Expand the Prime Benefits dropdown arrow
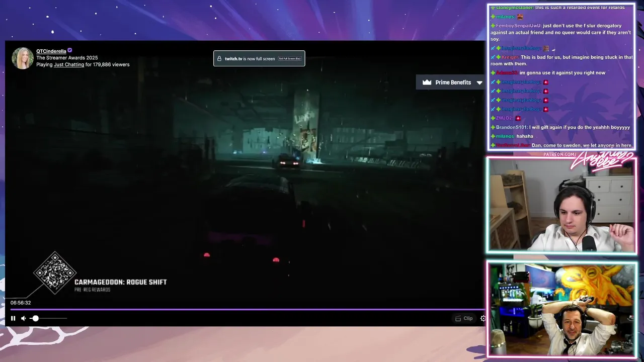The width and height of the screenshot is (644, 362). (x=479, y=82)
